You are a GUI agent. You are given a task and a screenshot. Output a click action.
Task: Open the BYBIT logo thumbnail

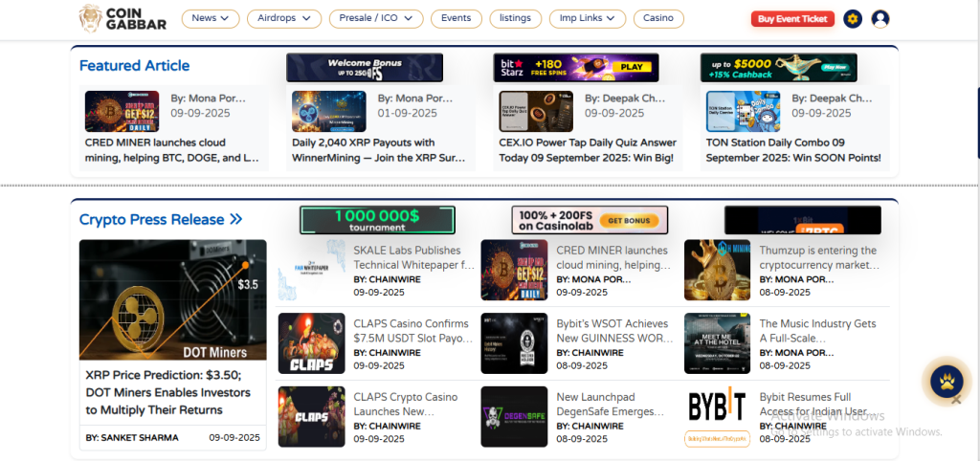coord(717,417)
